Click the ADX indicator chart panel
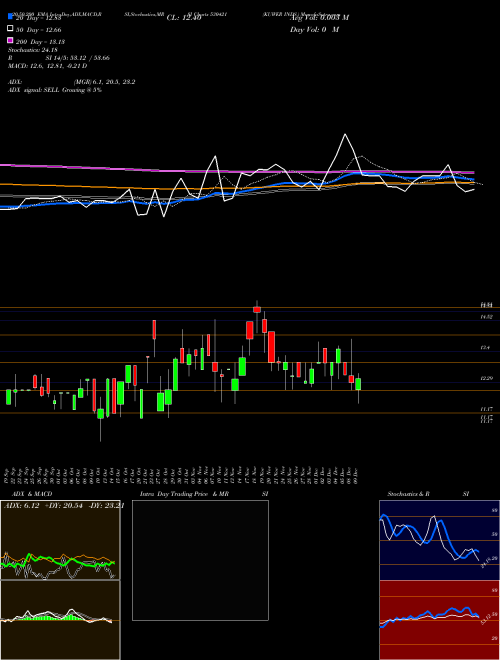Screen dimensions: 500x660 pyautogui.click(x=60, y=540)
